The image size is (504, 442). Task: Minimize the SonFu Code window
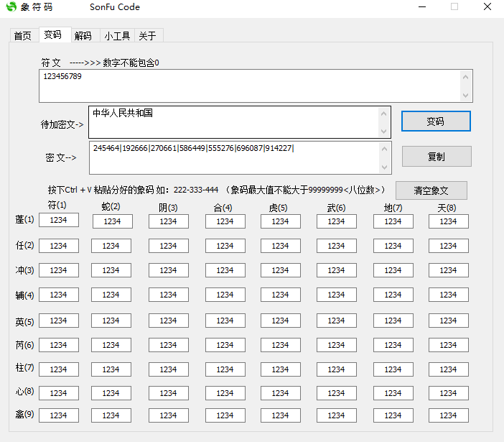click(422, 6)
